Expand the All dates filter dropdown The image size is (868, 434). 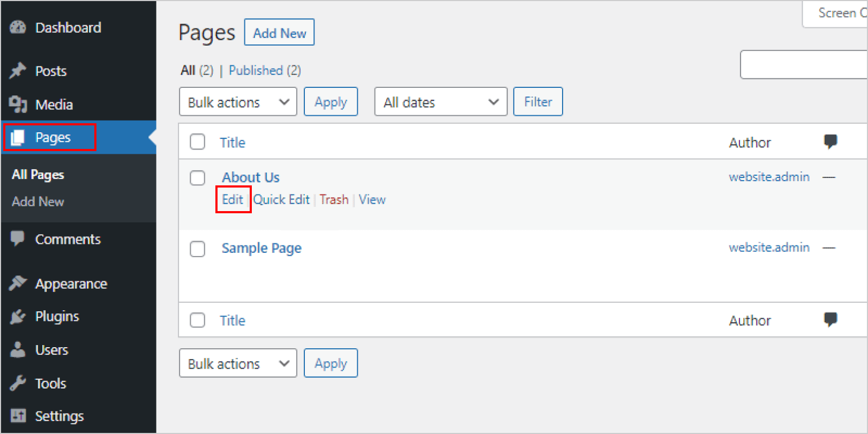pyautogui.click(x=440, y=102)
